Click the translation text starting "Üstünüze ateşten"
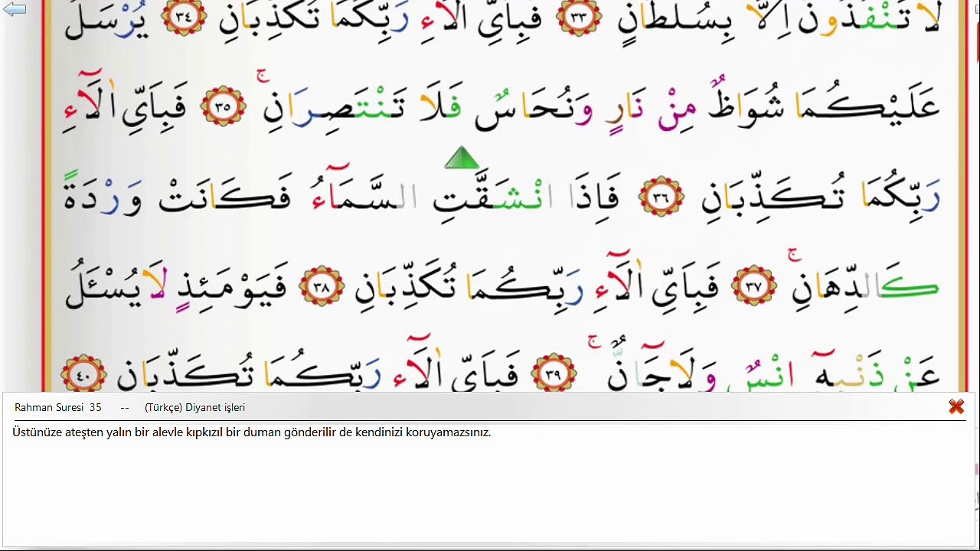Viewport: 980px width, 551px height. point(252,432)
